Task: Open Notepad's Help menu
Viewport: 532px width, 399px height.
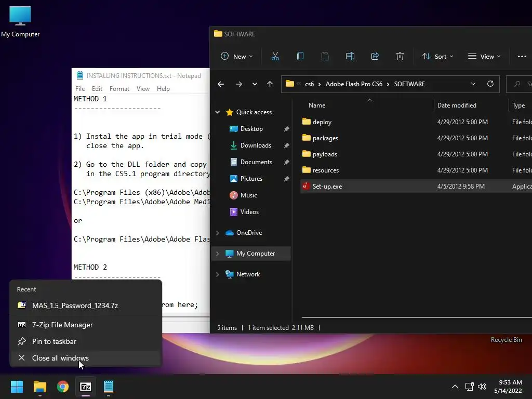Action: pos(163,88)
